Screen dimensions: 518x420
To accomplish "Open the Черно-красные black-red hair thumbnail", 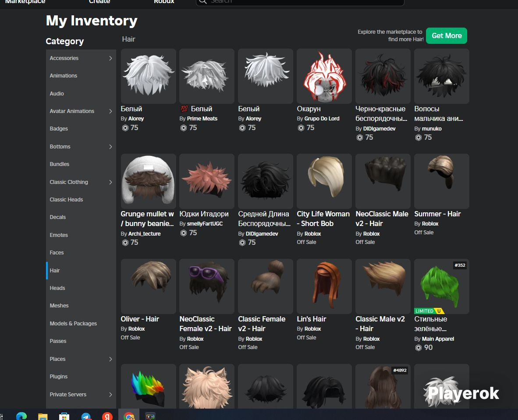I will [383, 76].
